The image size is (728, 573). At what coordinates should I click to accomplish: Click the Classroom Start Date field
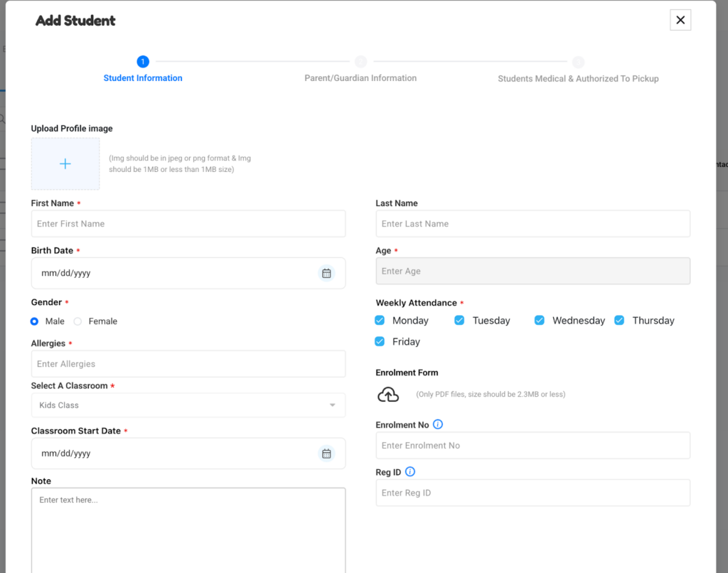point(188,453)
